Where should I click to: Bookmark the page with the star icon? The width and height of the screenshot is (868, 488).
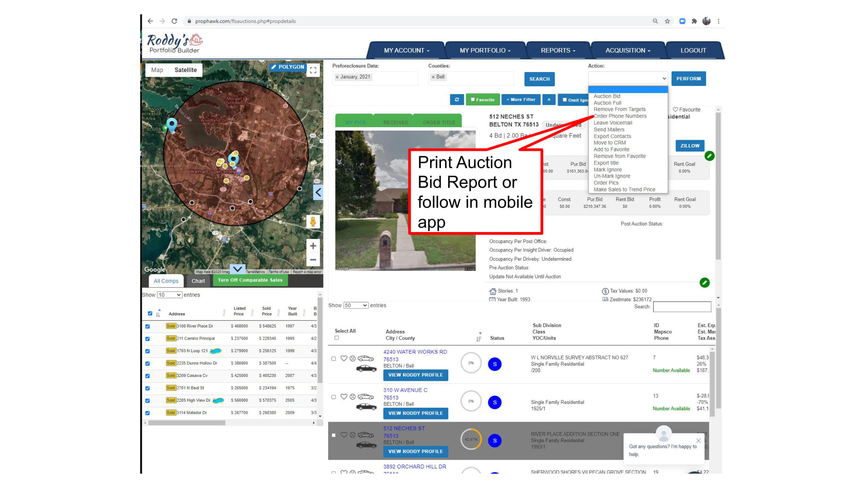point(667,21)
